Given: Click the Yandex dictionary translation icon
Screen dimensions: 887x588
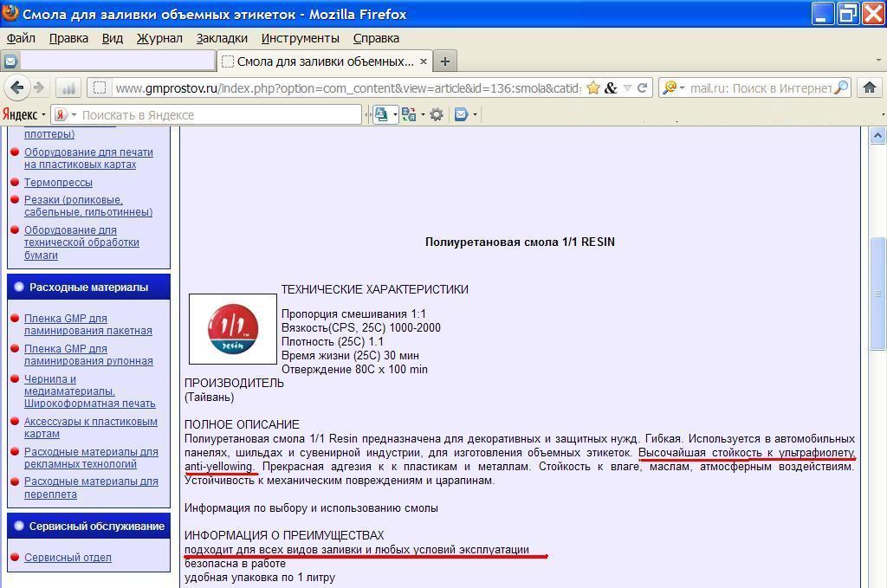Looking at the screenshot, I should tap(409, 115).
